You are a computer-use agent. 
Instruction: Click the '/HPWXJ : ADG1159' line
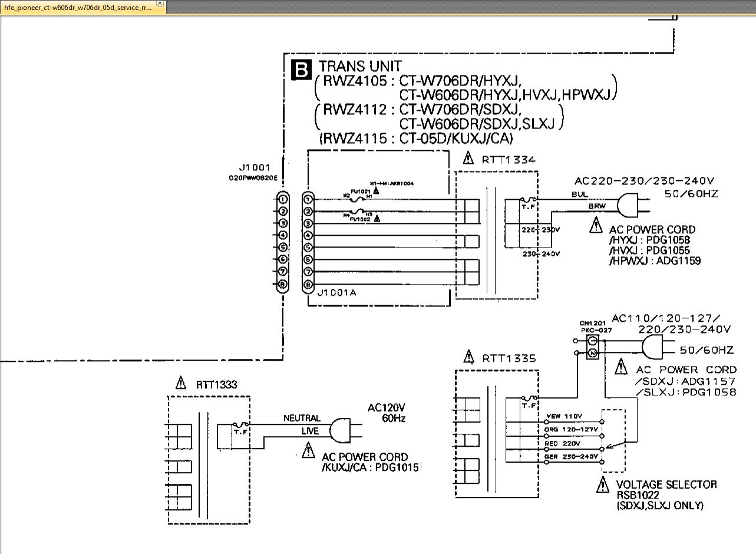pos(655,260)
